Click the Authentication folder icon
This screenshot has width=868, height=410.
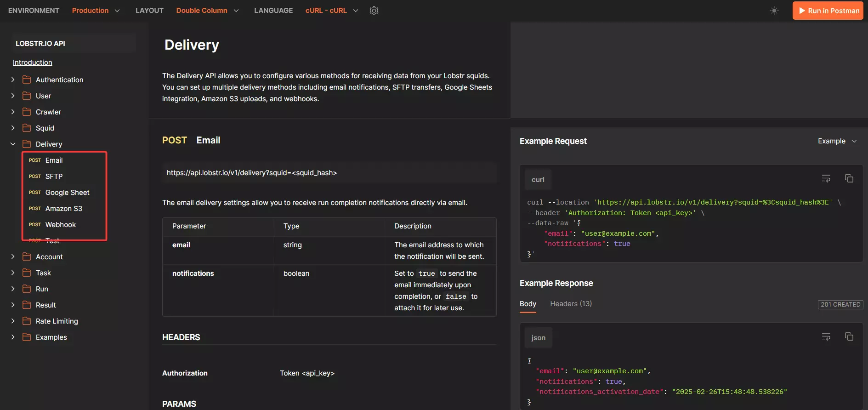27,80
